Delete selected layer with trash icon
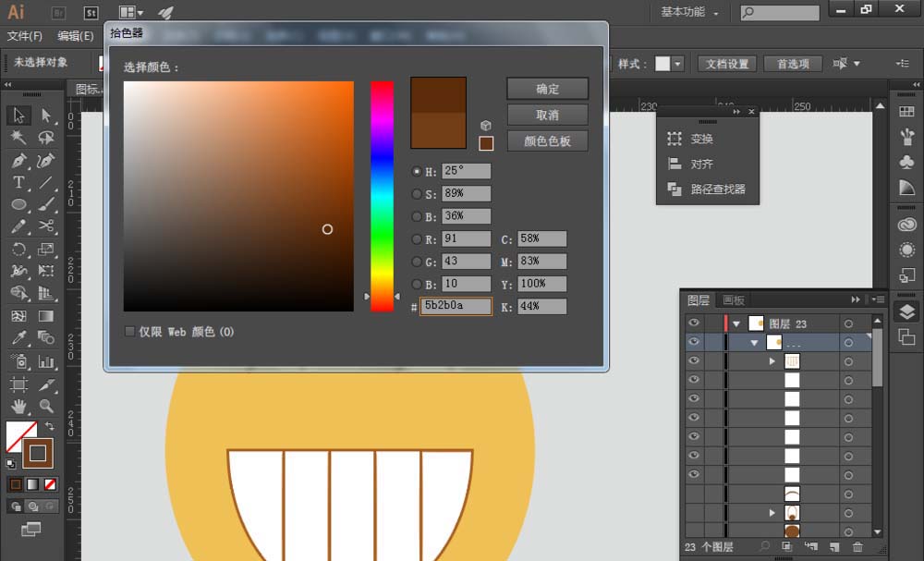This screenshot has width=924, height=561. (858, 547)
